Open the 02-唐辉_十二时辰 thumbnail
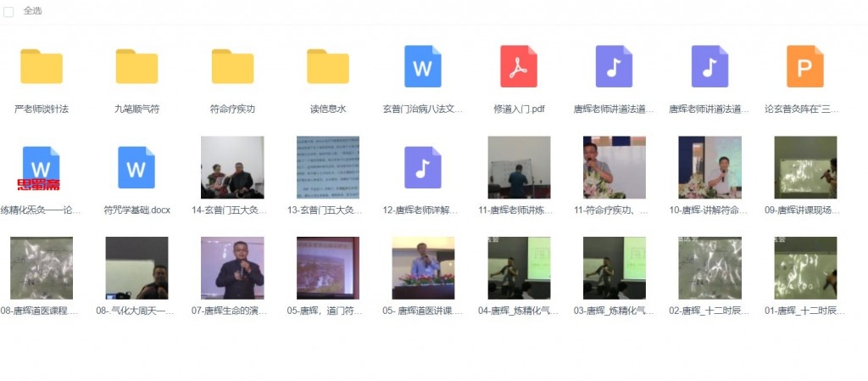 coord(710,268)
